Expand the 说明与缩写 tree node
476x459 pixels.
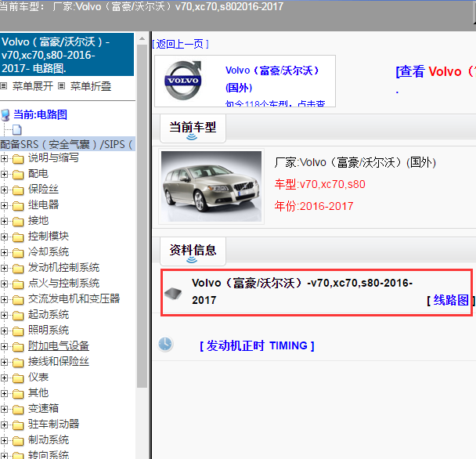[4, 158]
